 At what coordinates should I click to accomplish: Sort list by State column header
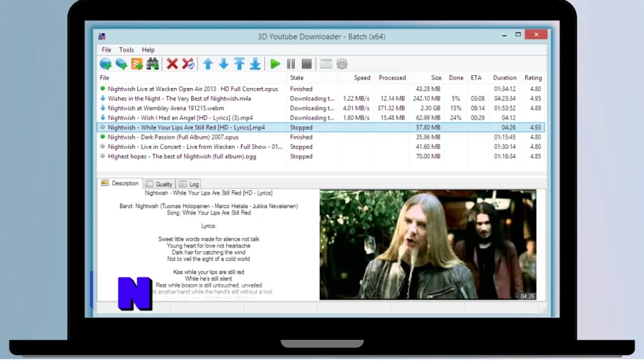pyautogui.click(x=297, y=77)
